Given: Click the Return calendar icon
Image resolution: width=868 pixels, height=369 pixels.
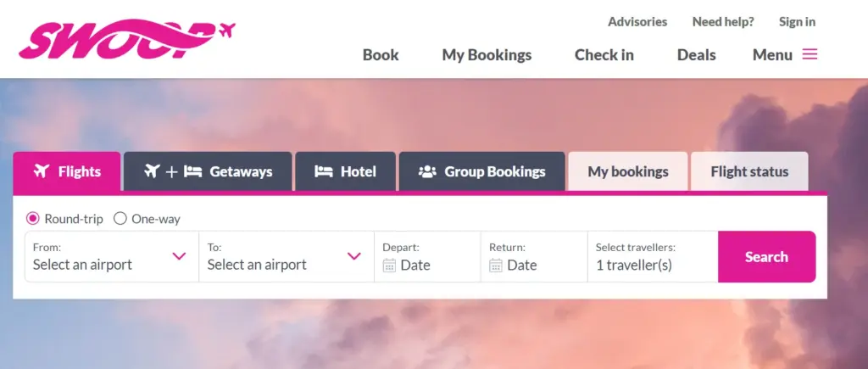Looking at the screenshot, I should point(497,265).
